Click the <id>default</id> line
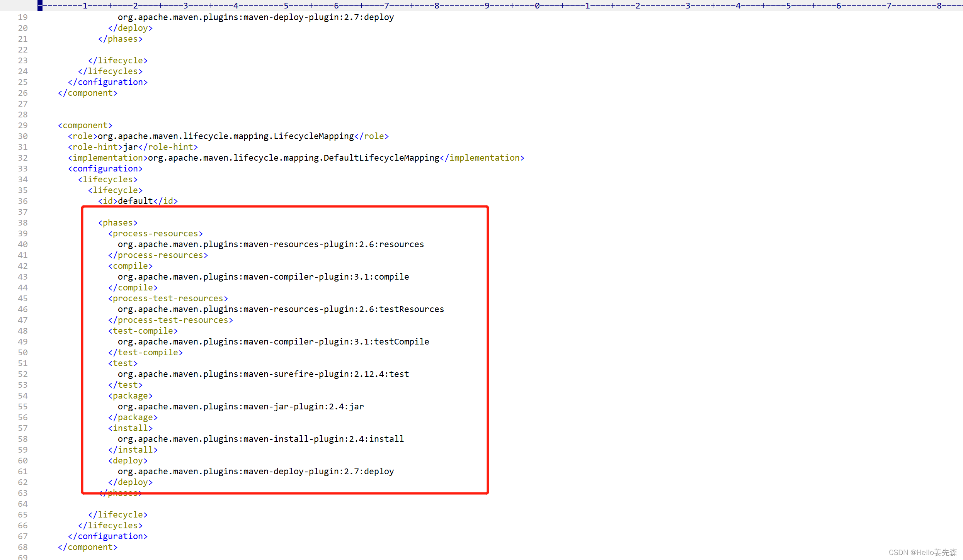 (x=138, y=201)
